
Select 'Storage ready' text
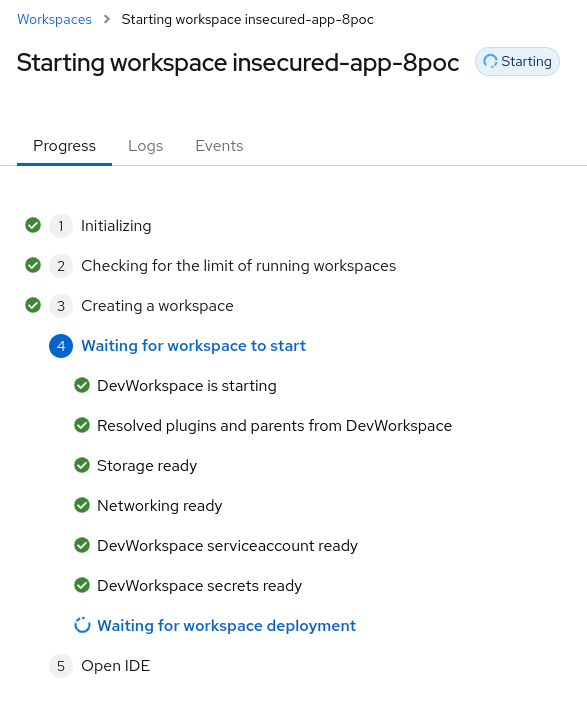pos(147,466)
